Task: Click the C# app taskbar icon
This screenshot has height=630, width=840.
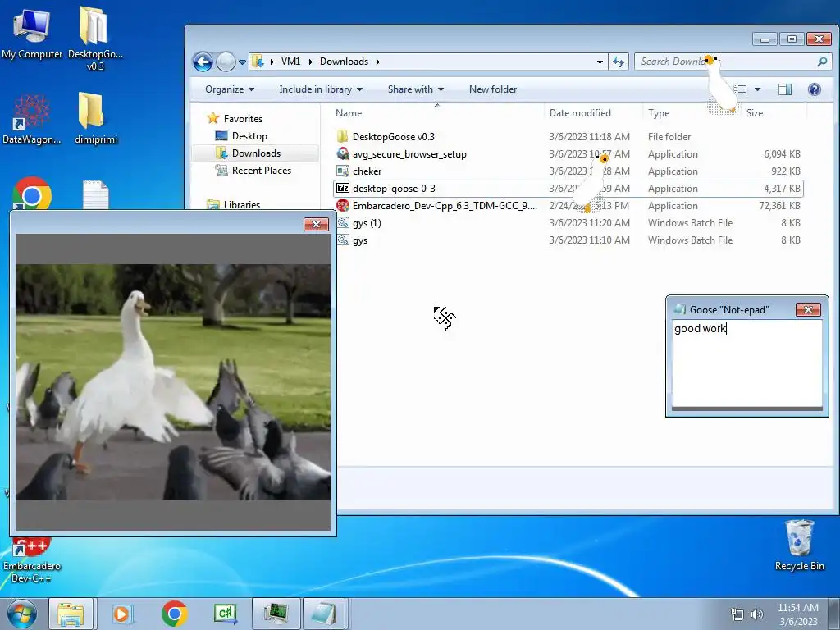Action: pos(226,614)
